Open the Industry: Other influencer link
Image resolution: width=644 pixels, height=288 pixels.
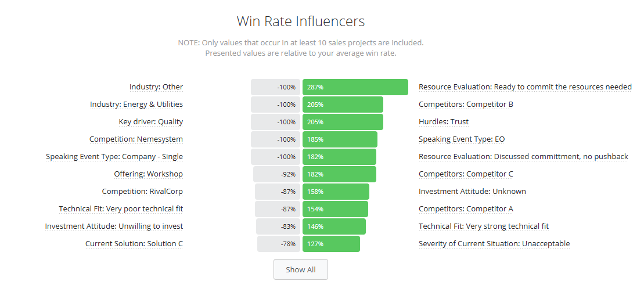click(156, 87)
